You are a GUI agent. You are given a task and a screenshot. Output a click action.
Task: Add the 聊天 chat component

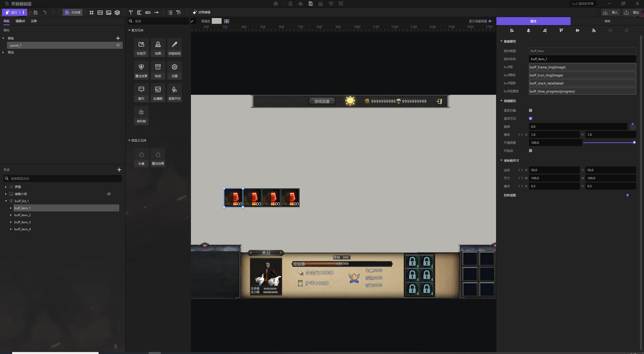point(141,93)
